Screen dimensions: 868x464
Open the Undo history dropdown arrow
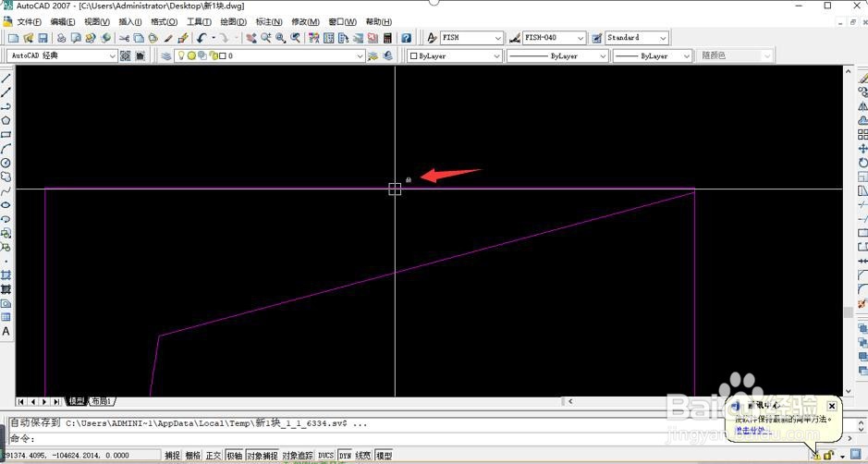[213, 38]
